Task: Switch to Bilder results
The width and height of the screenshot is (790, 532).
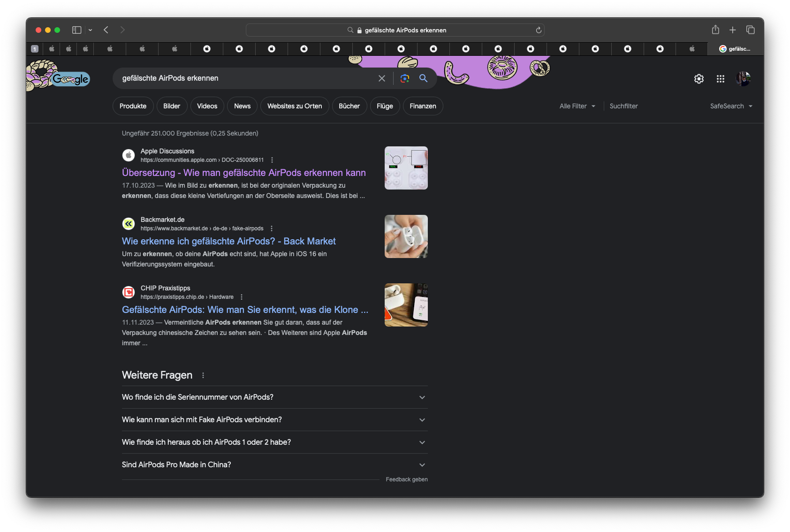Action: [x=172, y=106]
